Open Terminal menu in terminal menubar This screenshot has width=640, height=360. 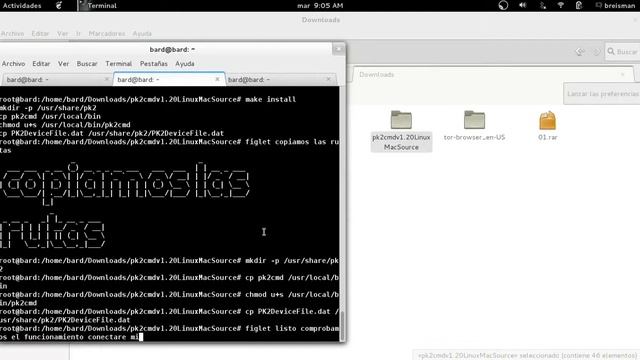[118, 64]
